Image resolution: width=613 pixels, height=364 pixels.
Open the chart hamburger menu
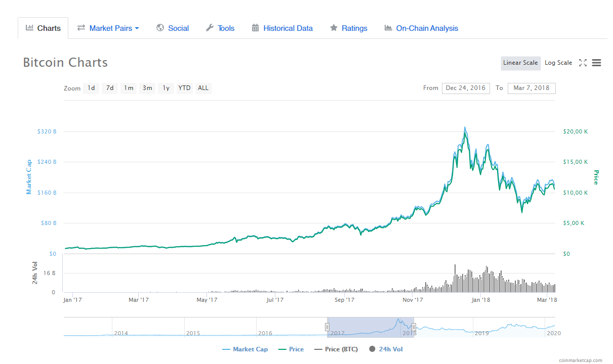[596, 63]
